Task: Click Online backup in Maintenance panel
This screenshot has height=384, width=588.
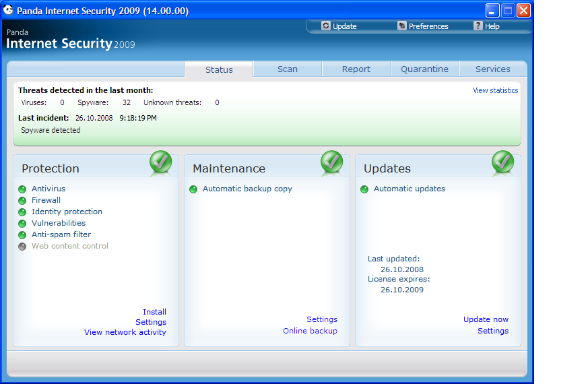Action: point(310,331)
